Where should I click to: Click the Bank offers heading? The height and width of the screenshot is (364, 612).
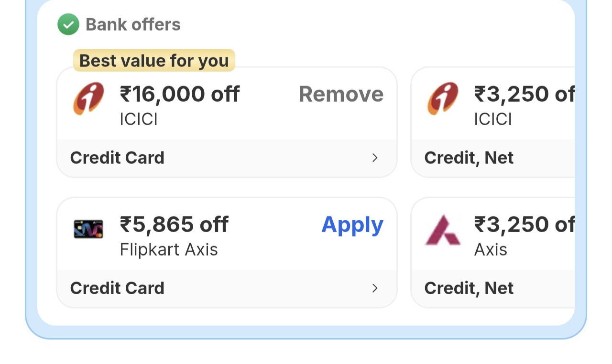click(133, 24)
